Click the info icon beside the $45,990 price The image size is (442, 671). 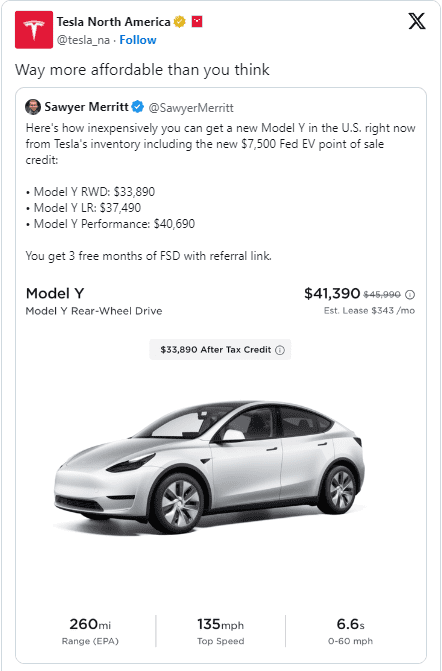[410, 294]
